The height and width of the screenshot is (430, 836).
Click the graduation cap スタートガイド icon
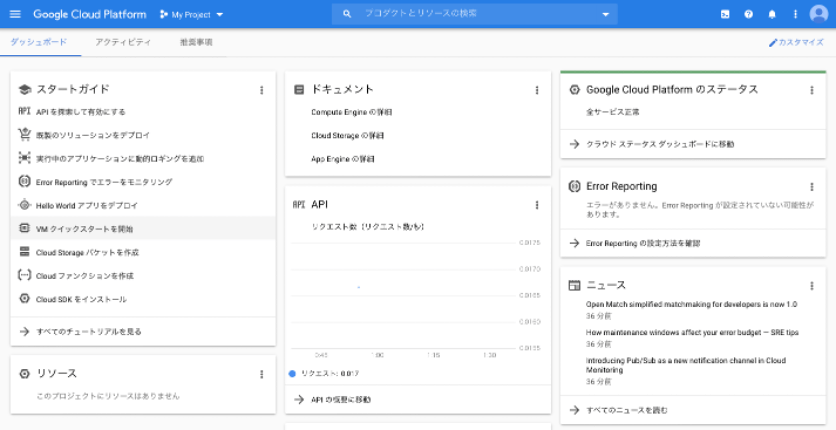click(24, 90)
